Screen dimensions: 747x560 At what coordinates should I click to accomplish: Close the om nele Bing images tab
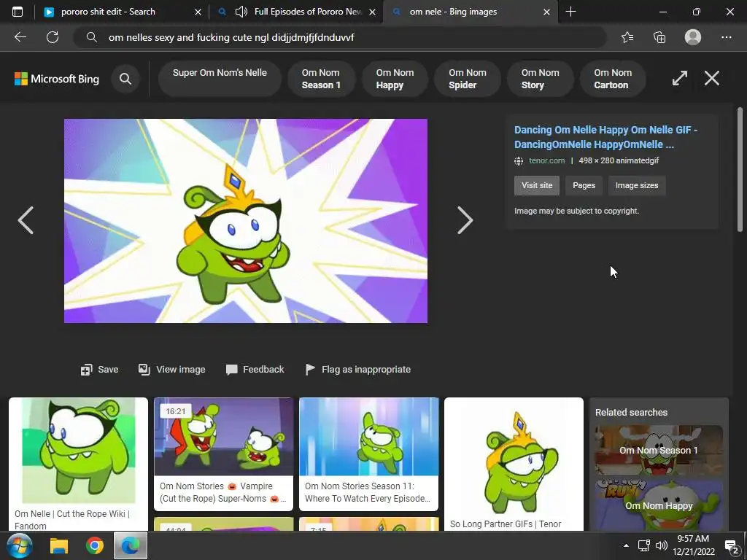click(546, 12)
